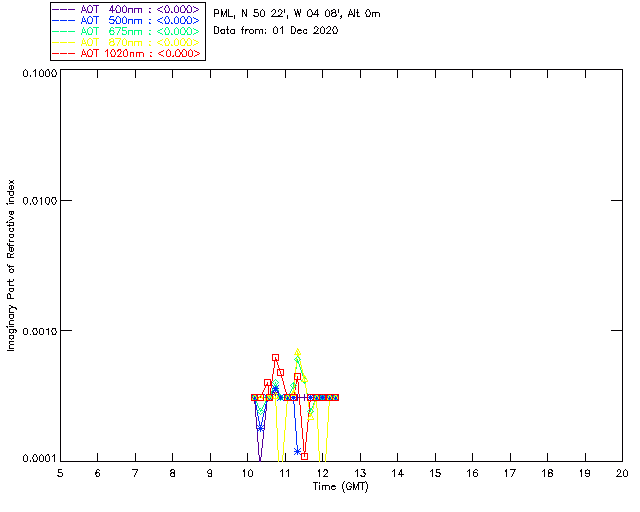Click the y-axis title Imaginary Part of Refractive Index
Image resolution: width=640 pixels, height=512 pixels.
11,265
